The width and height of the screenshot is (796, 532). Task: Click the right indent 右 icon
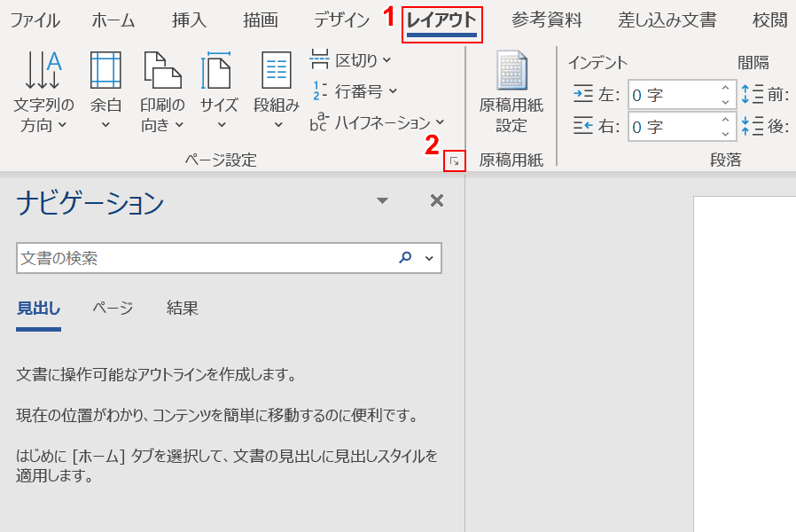pos(582,125)
